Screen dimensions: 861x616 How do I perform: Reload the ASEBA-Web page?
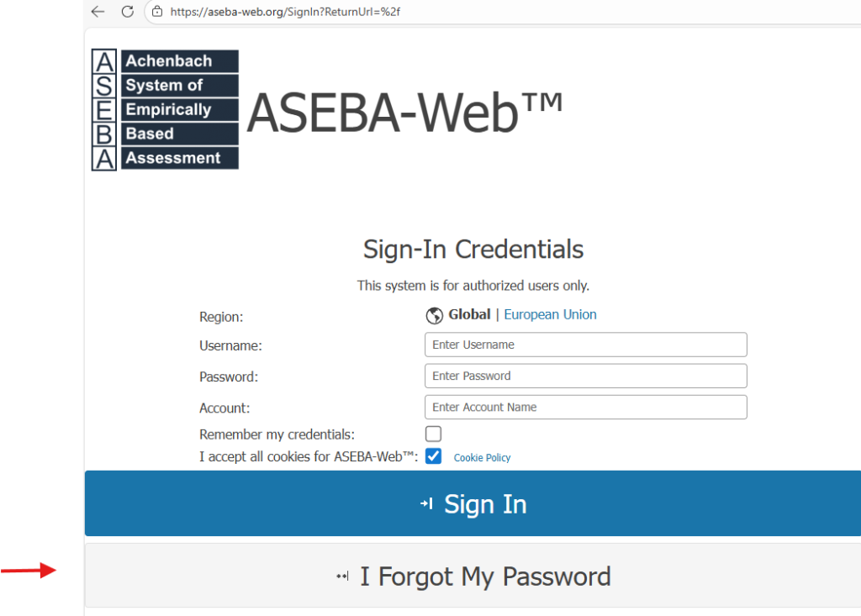click(x=128, y=12)
